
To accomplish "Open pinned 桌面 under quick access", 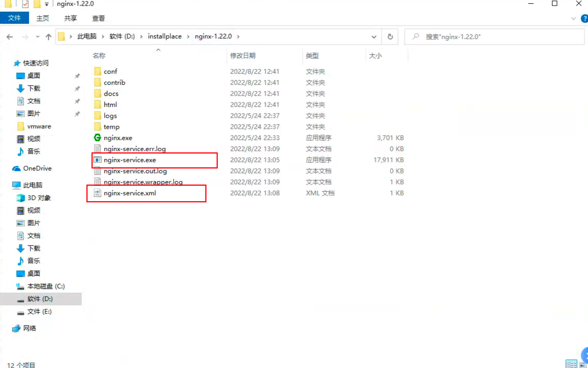I will coord(34,76).
